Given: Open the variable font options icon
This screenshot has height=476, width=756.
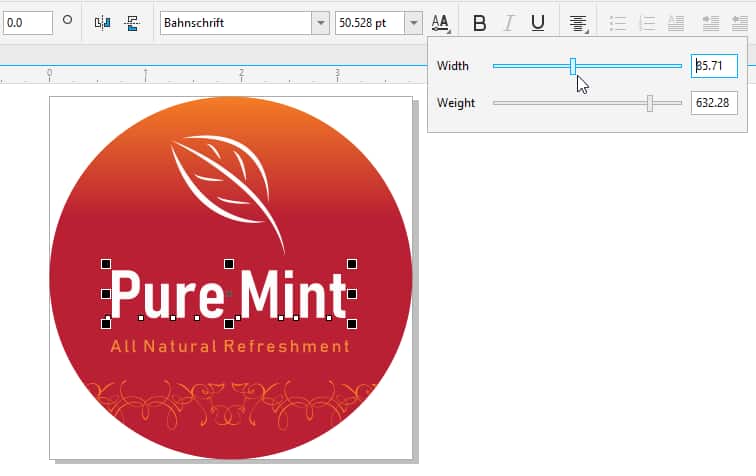Looking at the screenshot, I should point(441,22).
